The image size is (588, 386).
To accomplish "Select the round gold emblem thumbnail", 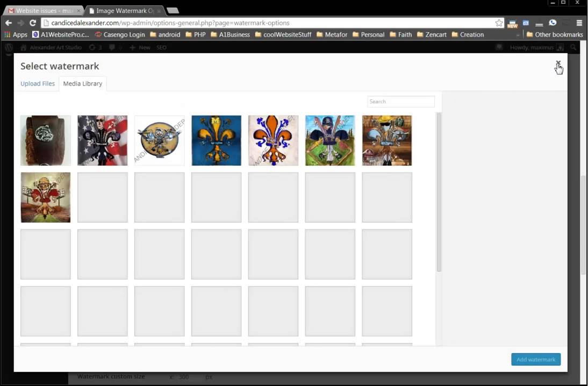I will coord(160,141).
